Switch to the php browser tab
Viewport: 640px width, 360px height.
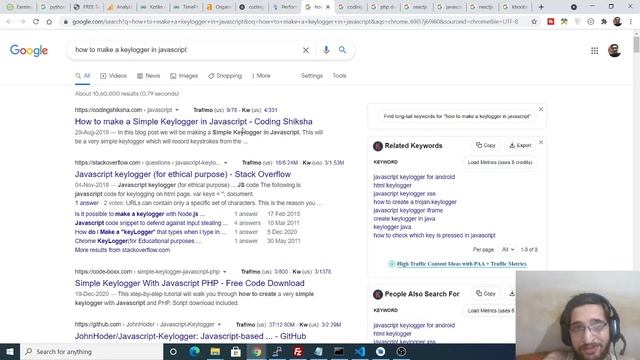[x=383, y=7]
